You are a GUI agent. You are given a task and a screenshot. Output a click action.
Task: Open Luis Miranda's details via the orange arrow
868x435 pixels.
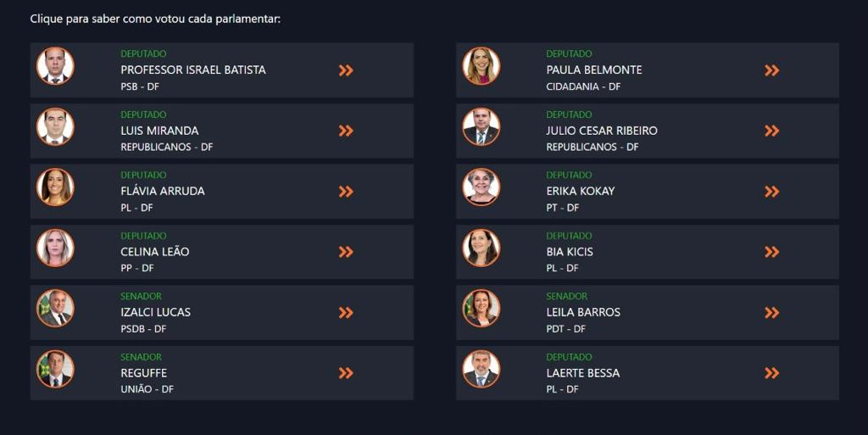346,131
